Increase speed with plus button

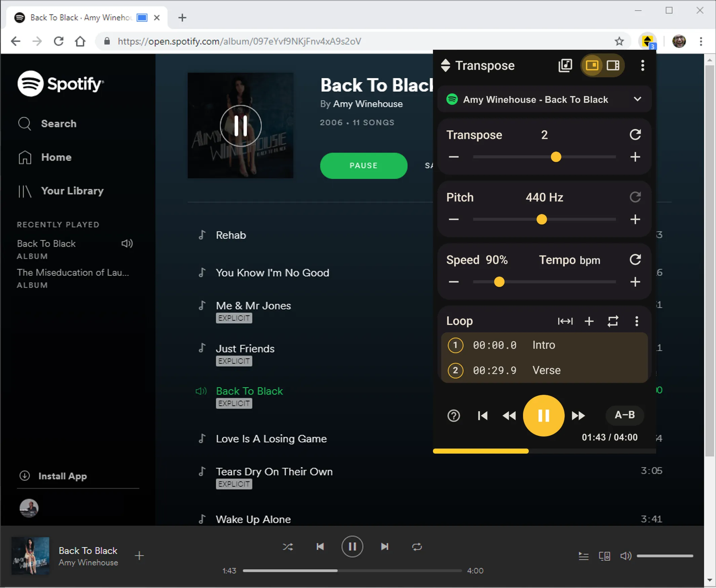click(x=635, y=282)
